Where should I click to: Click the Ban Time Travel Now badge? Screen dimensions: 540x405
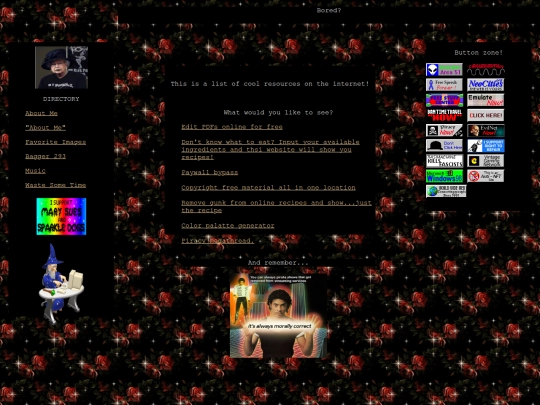coord(444,115)
